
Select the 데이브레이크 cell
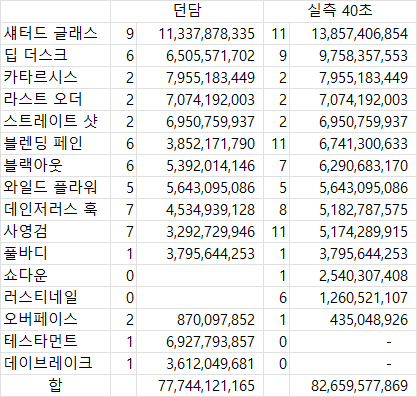(55, 363)
